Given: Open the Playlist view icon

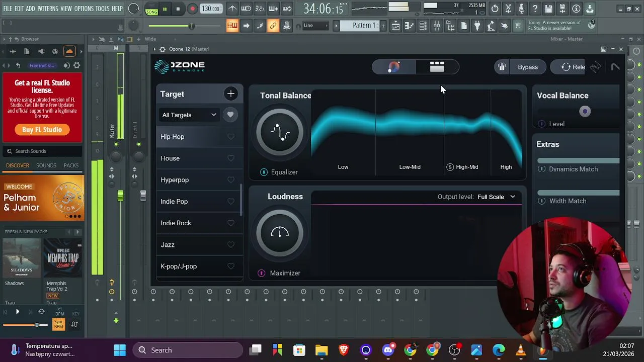Looking at the screenshot, I should click(396, 26).
